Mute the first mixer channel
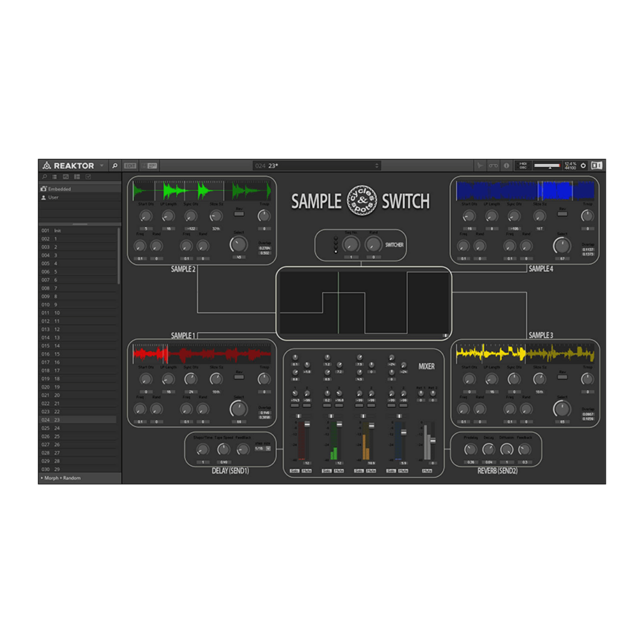644x644 pixels. point(306,471)
